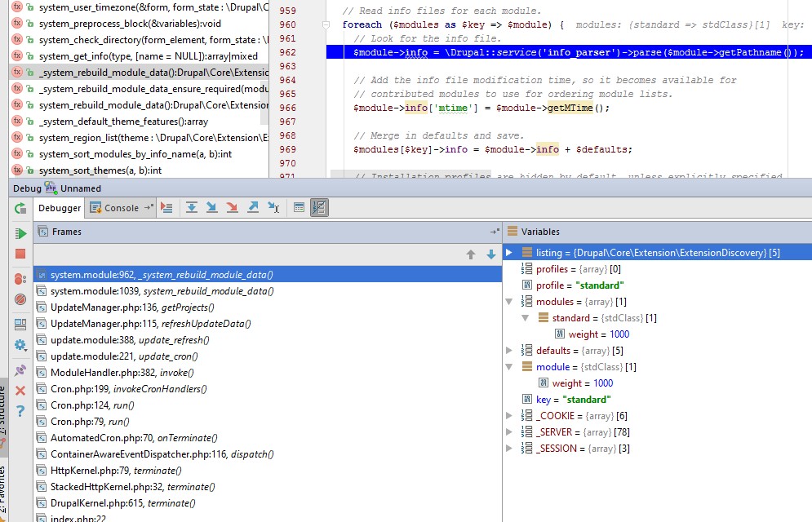Collapse the module stdClass node

[x=509, y=367]
